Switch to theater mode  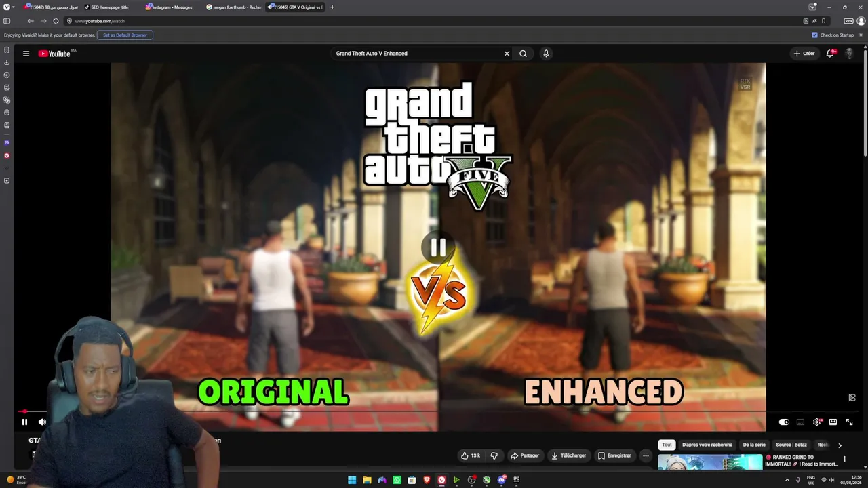click(833, 422)
